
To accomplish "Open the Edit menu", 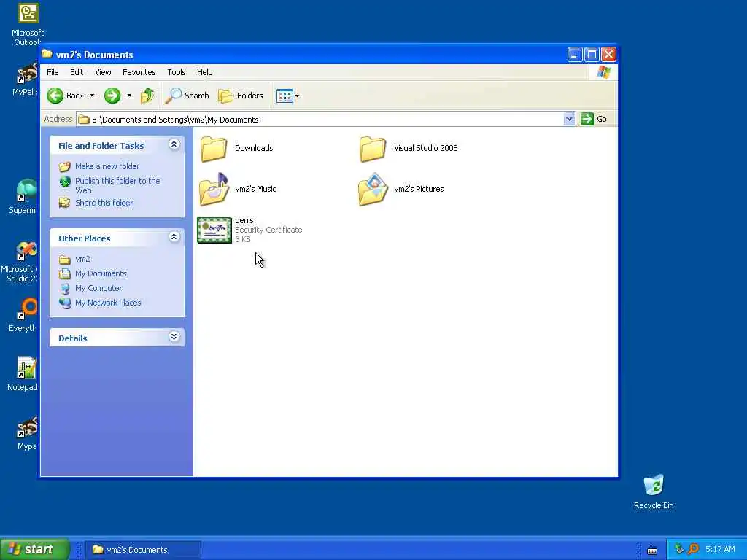I will coord(76,72).
